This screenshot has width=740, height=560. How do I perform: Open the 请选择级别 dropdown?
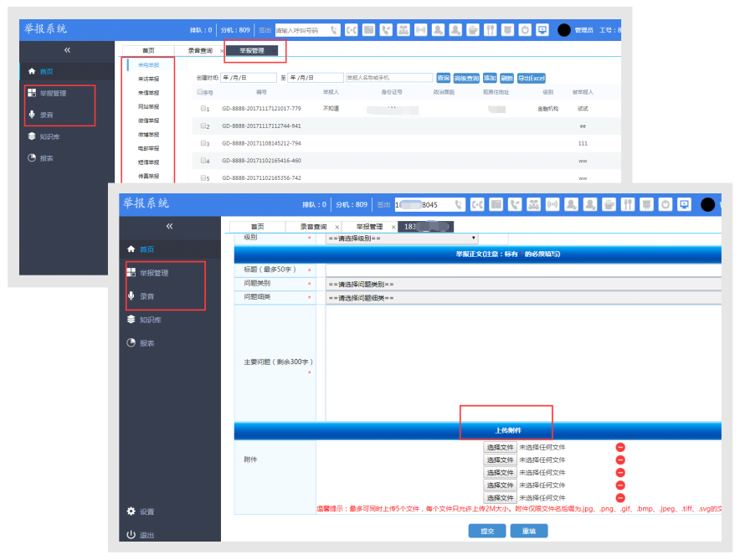402,239
